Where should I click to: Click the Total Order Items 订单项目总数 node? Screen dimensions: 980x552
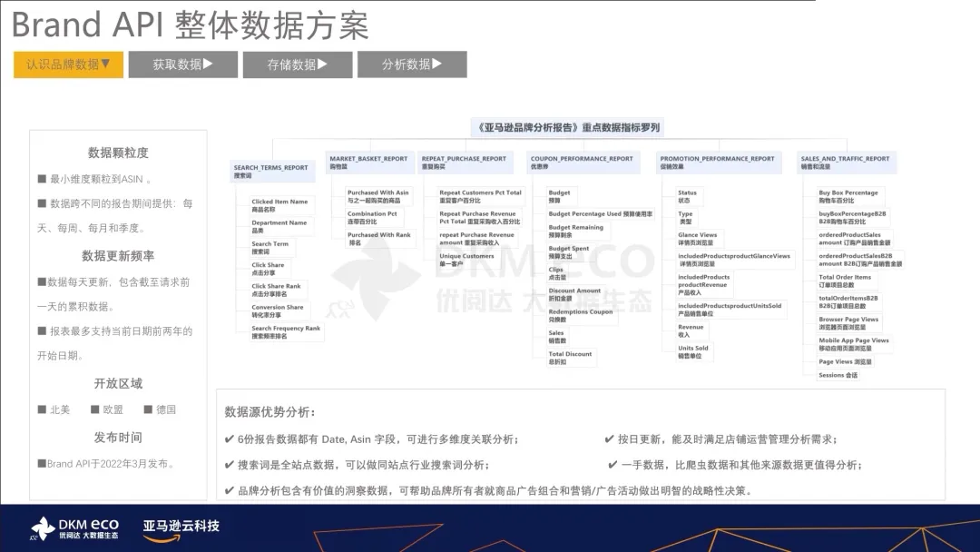pyautogui.click(x=845, y=281)
